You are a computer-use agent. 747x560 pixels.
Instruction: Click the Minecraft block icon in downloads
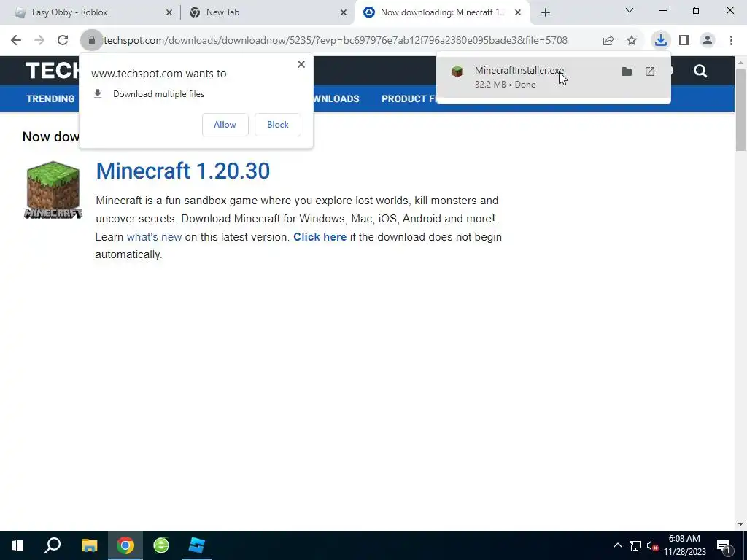pos(457,72)
